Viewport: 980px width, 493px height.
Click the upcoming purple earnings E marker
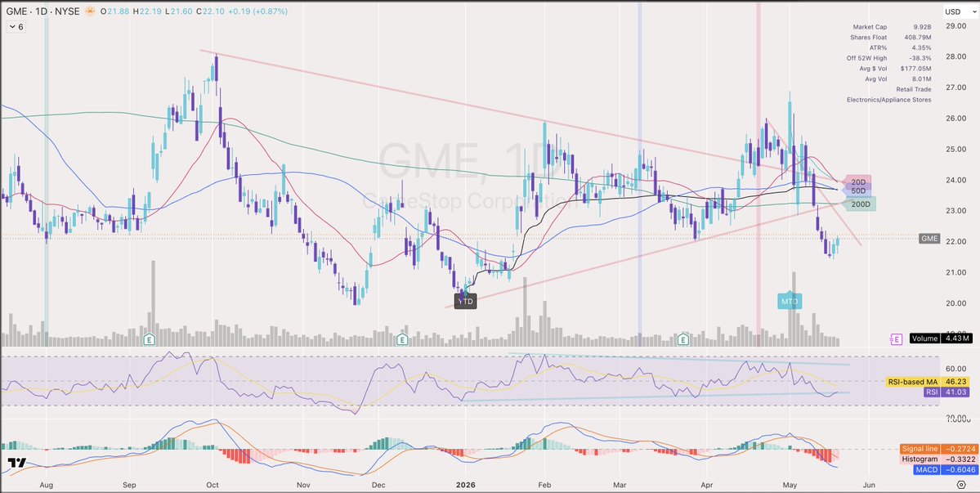tap(896, 338)
